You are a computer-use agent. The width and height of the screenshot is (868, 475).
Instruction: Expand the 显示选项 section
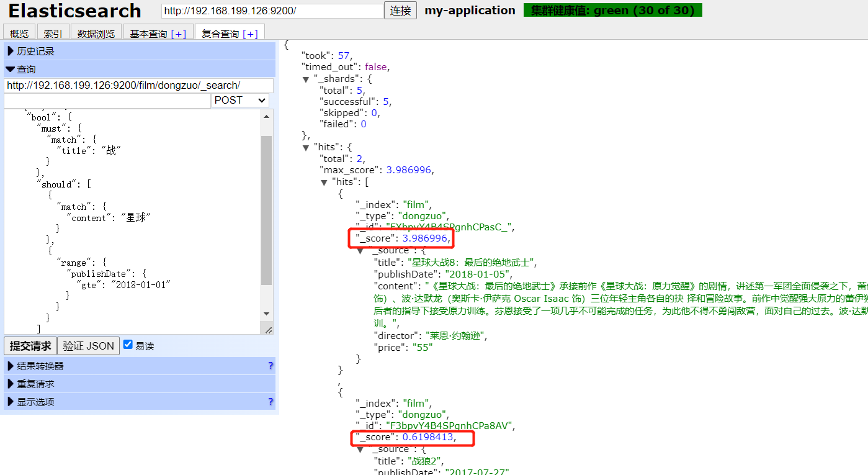(x=140, y=402)
